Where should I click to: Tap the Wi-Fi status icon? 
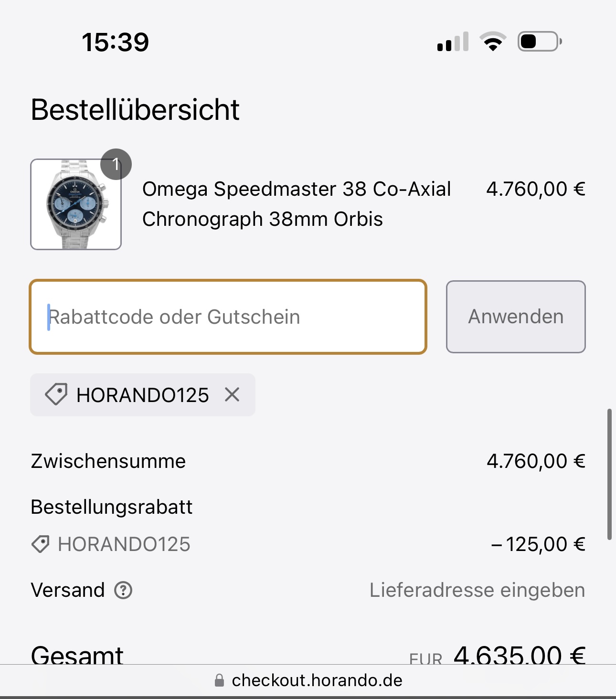tap(493, 42)
